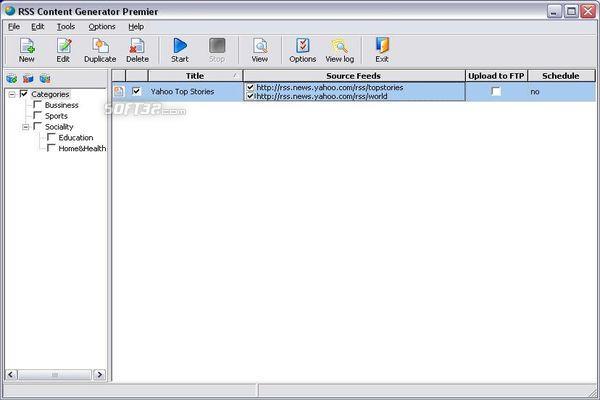Viewport: 600px width, 400px height.
Task: Uncheck the Yahoo Top Stories row checkbox
Action: pos(136,91)
